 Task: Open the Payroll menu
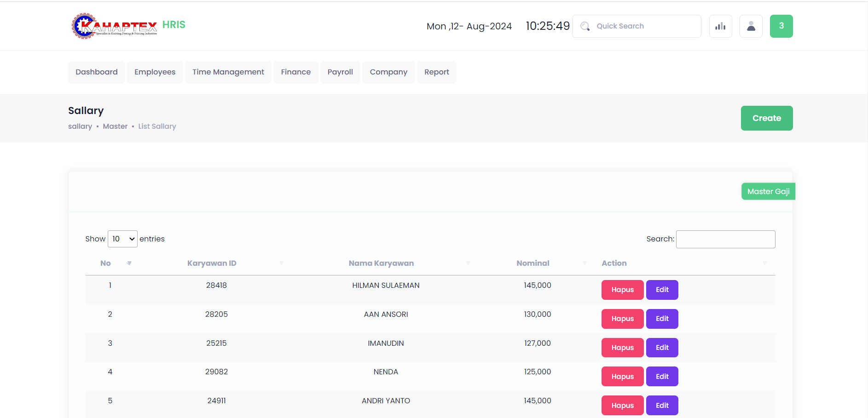[340, 72]
